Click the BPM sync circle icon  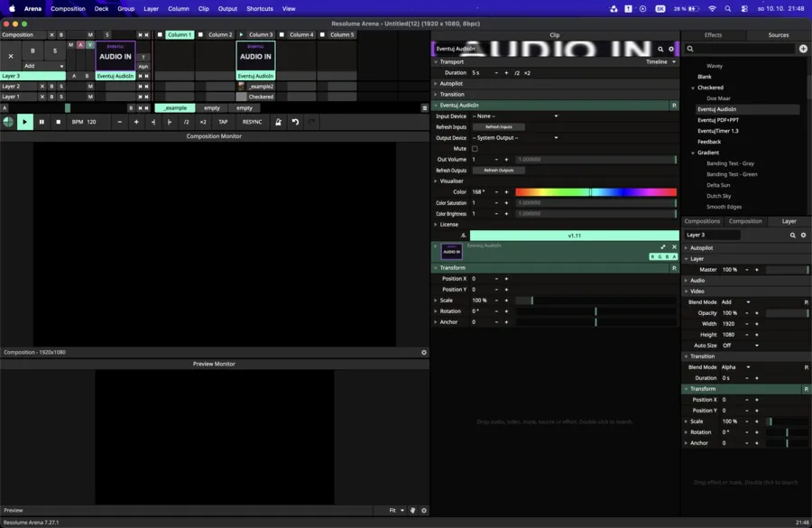click(8, 122)
